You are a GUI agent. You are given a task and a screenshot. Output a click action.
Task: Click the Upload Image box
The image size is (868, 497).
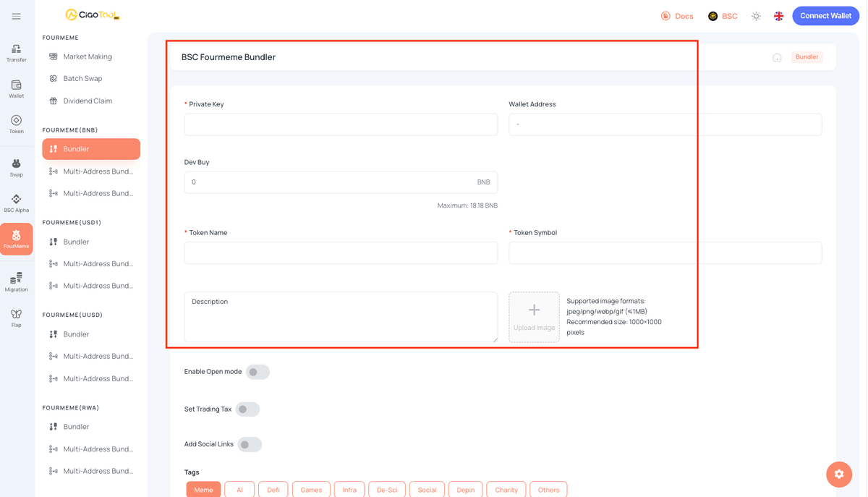[x=534, y=317]
